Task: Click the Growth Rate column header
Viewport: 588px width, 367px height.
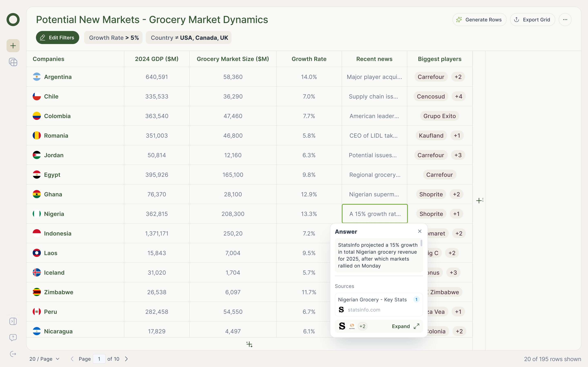Action: pyautogui.click(x=309, y=59)
